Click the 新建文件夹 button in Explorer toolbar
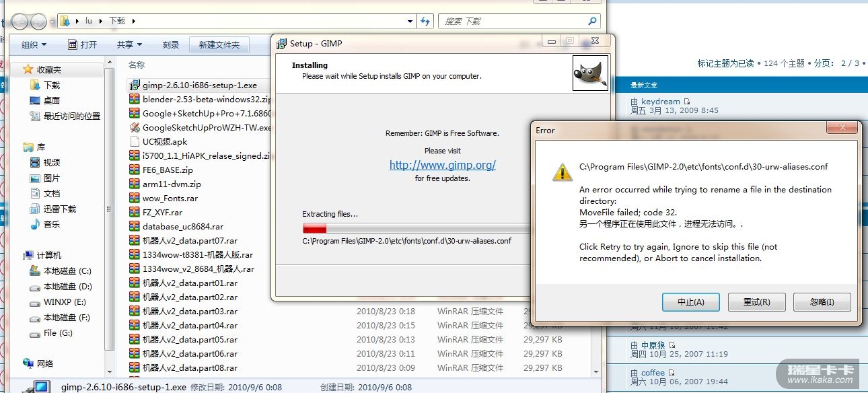The image size is (868, 393). coord(219,45)
